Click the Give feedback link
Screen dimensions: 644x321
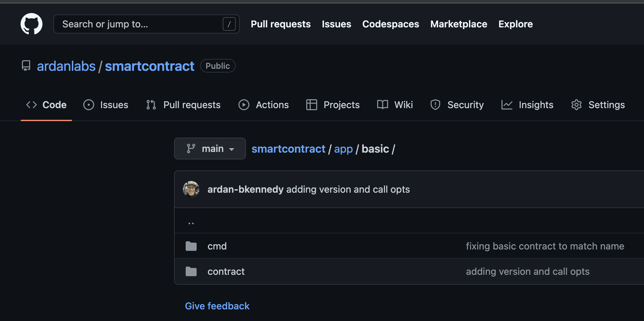[217, 306]
